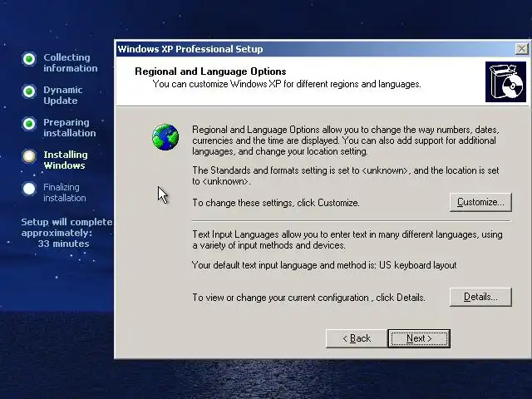532x399 pixels.
Task: Click the Preparing installation step bullet
Action: point(29,124)
